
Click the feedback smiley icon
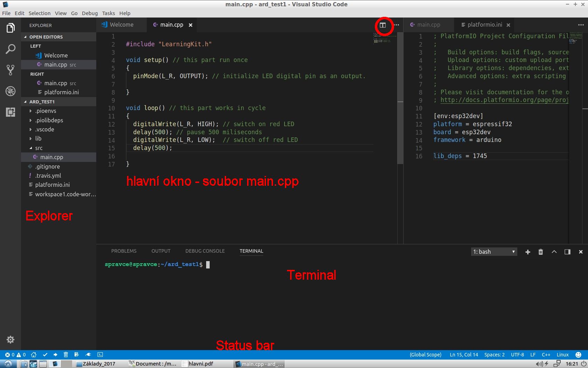coord(579,355)
